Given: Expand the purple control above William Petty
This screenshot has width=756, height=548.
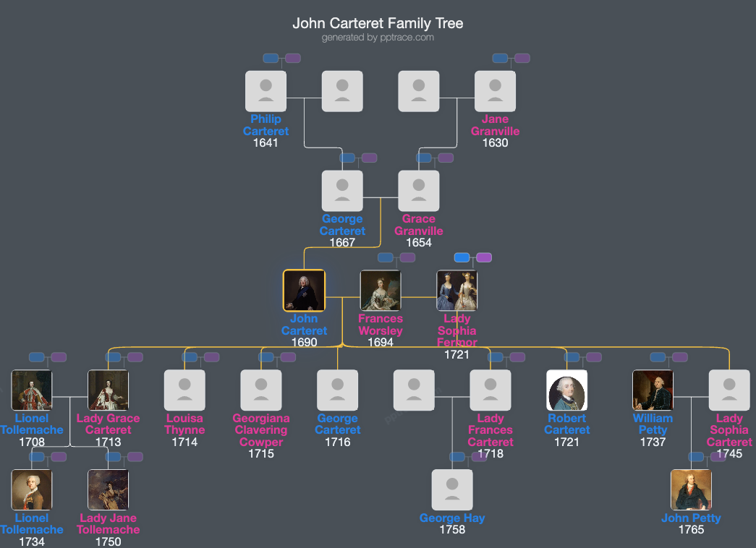Looking at the screenshot, I should coord(679,356).
